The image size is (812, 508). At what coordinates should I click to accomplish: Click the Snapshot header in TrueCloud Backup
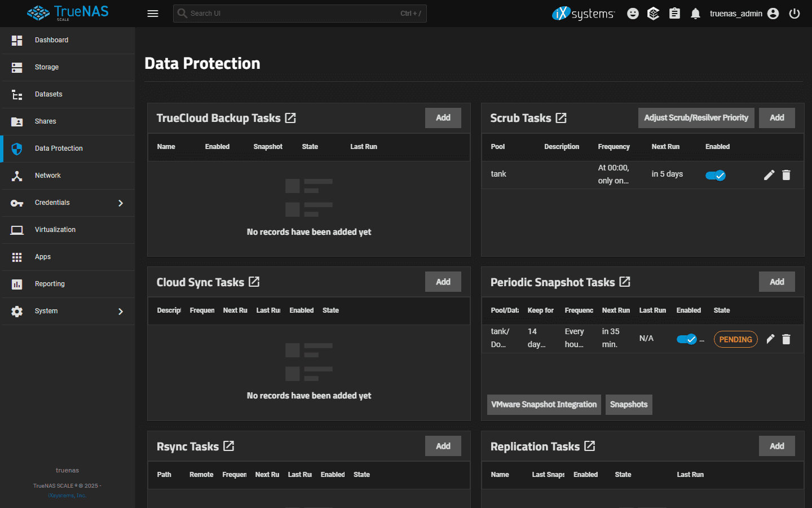[268, 147]
